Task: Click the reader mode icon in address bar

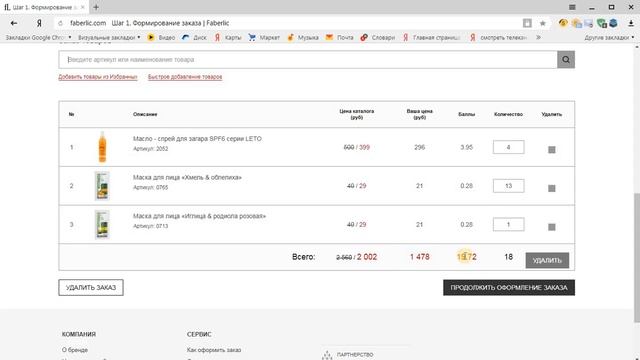Action: (x=527, y=23)
